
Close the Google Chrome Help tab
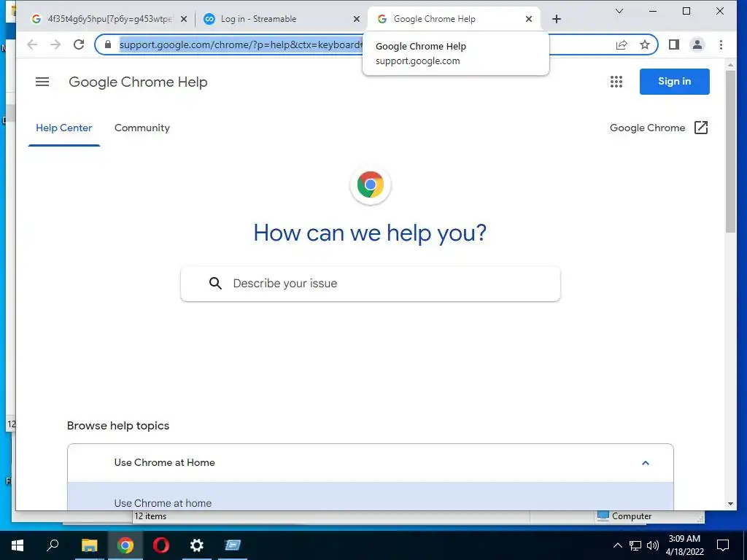tap(529, 19)
